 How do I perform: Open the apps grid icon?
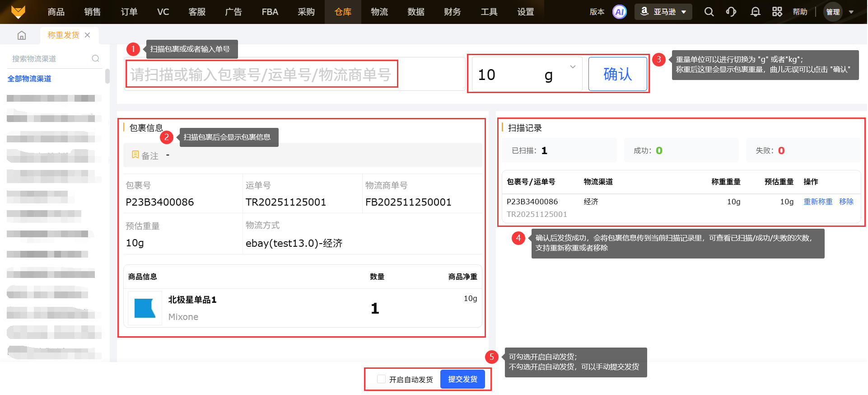(777, 12)
